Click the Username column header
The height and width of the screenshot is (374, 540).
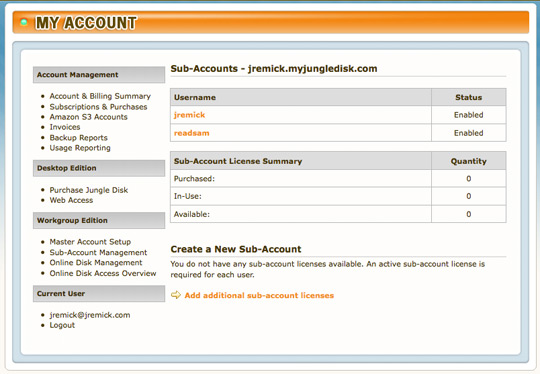click(x=301, y=97)
